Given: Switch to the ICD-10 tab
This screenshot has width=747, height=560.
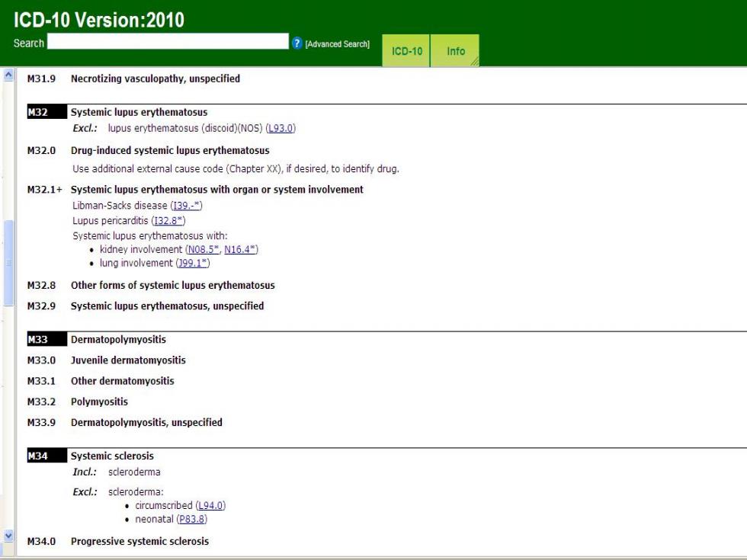Looking at the screenshot, I should point(406,50).
